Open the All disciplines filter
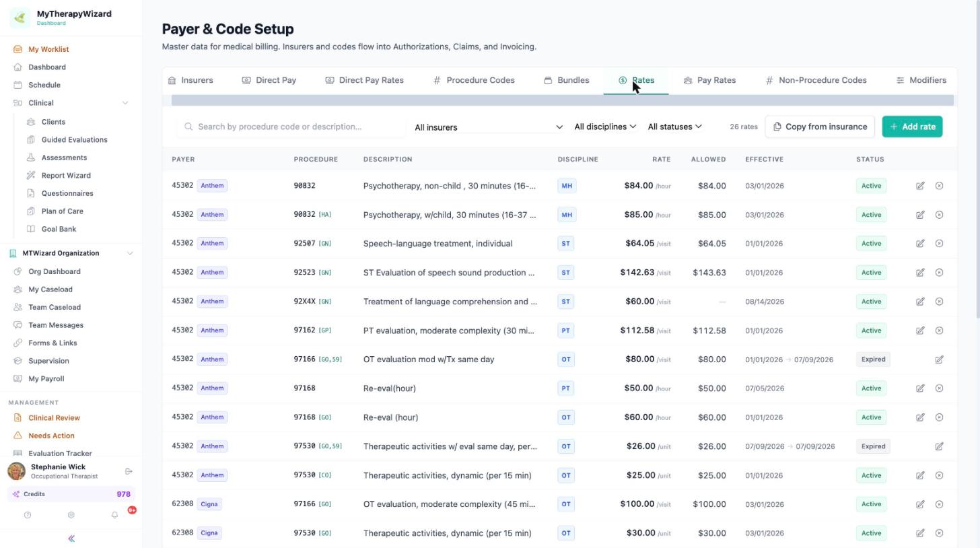 [605, 127]
